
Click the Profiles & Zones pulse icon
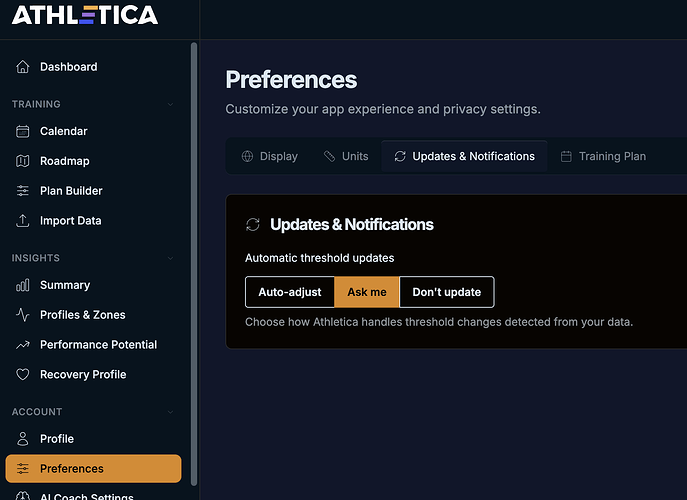[23, 315]
